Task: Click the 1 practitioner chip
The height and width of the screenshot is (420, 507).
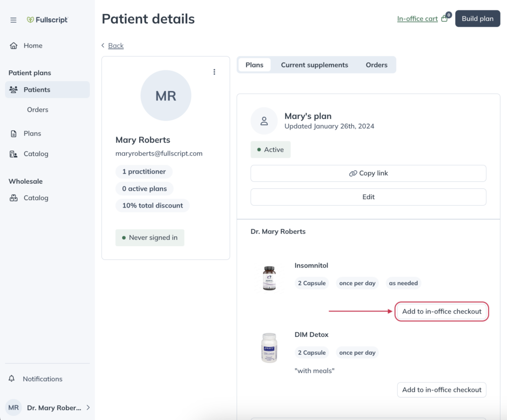Action: [x=144, y=171]
